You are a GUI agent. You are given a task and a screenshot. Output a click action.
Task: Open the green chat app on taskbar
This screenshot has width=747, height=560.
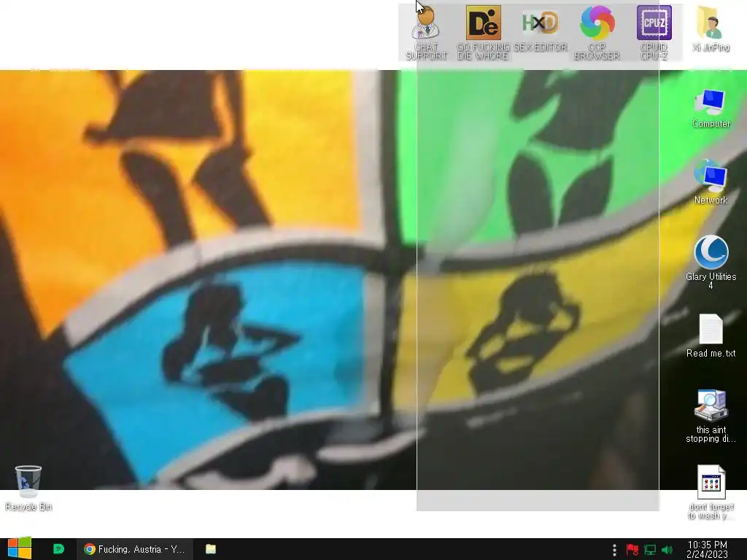[58, 549]
